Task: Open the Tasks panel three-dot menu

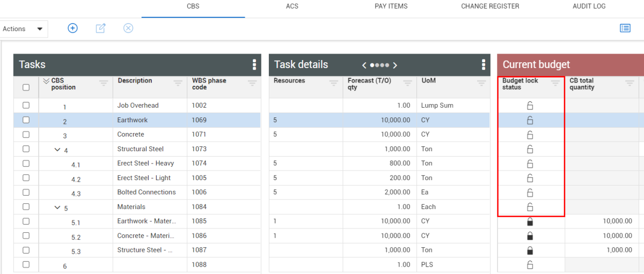Action: [x=254, y=65]
